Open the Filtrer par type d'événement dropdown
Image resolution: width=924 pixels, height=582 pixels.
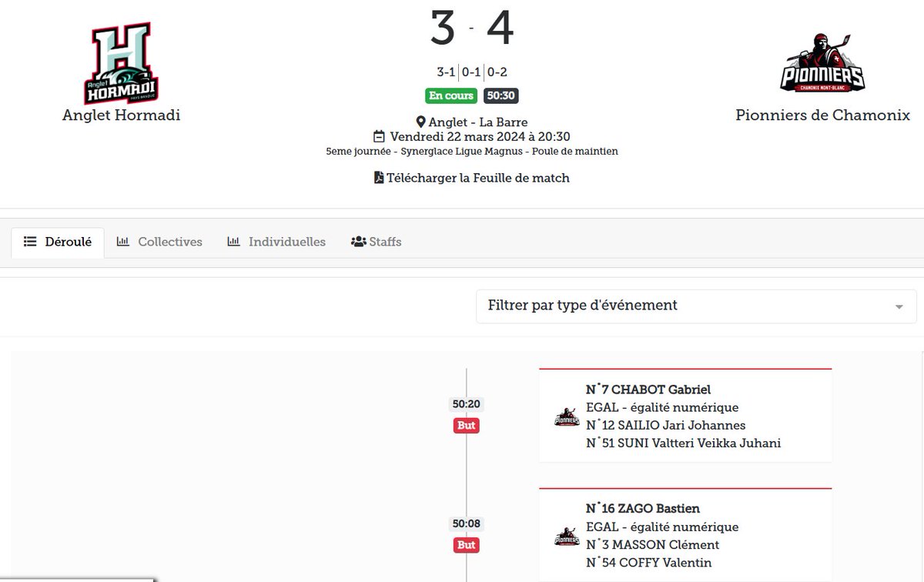(x=696, y=306)
